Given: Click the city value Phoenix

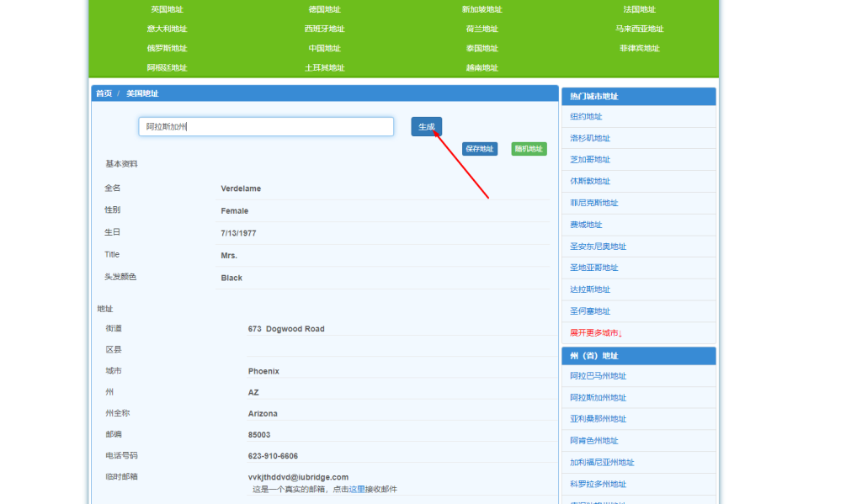Looking at the screenshot, I should [263, 371].
